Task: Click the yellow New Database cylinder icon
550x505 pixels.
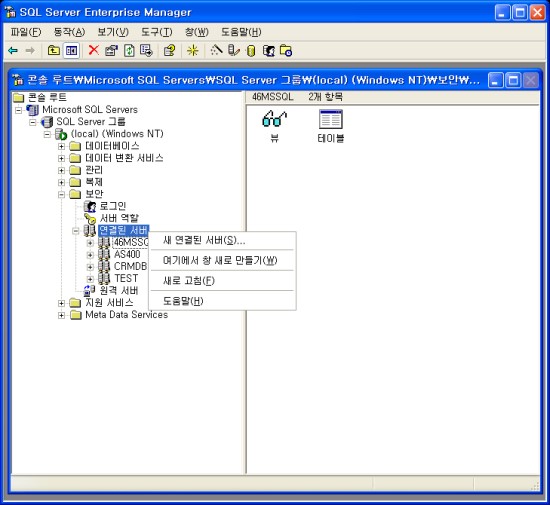Action: [x=251, y=51]
